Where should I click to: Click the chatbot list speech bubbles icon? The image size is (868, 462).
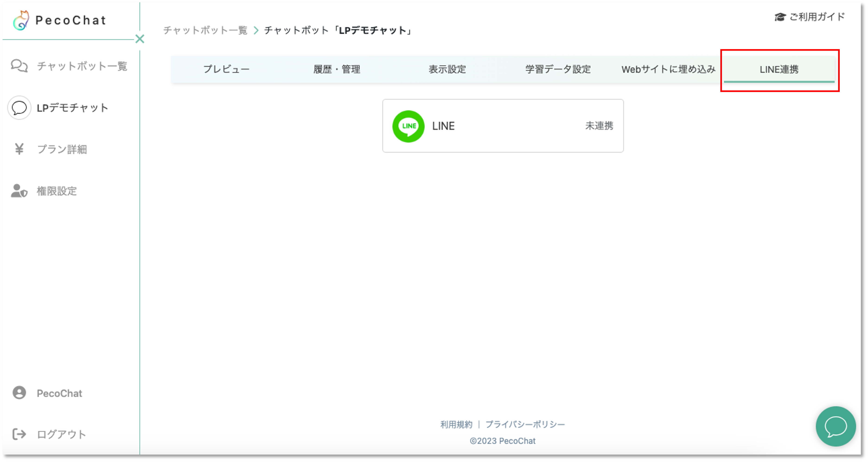(x=19, y=66)
